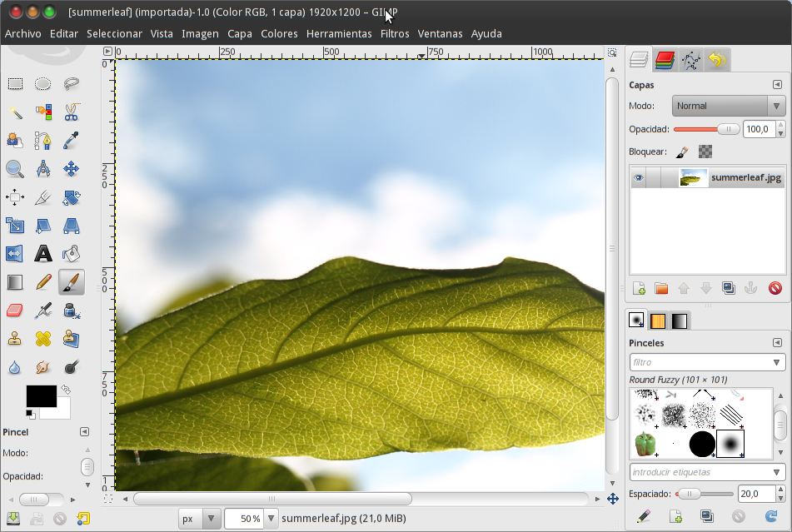Image resolution: width=792 pixels, height=532 pixels.
Task: Delete the selected layer
Action: [775, 288]
